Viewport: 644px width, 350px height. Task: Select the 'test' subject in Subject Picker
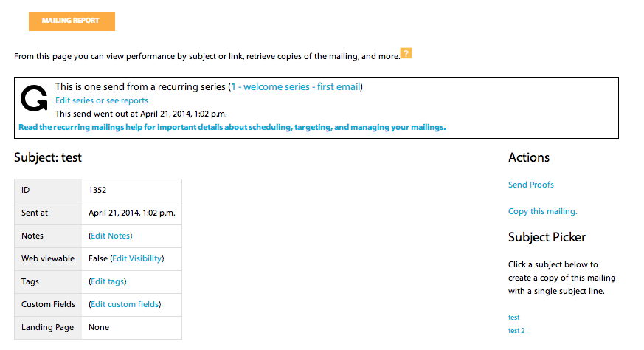click(x=514, y=318)
